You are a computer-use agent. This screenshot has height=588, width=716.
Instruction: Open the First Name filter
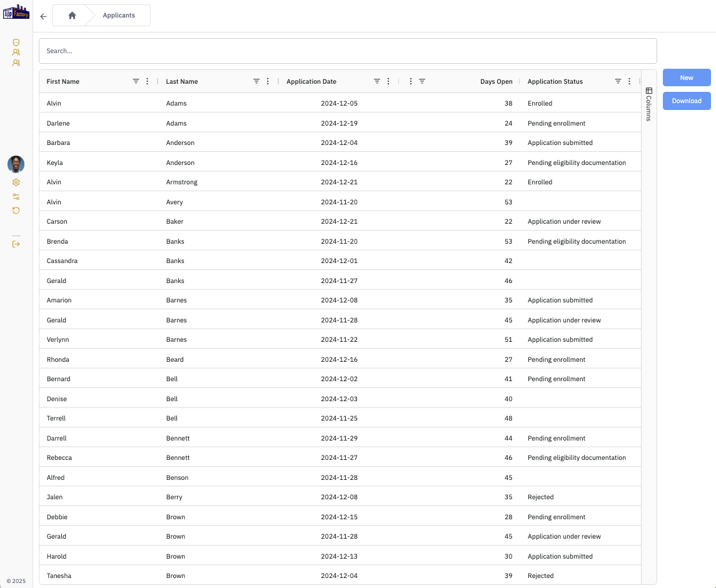pos(136,81)
